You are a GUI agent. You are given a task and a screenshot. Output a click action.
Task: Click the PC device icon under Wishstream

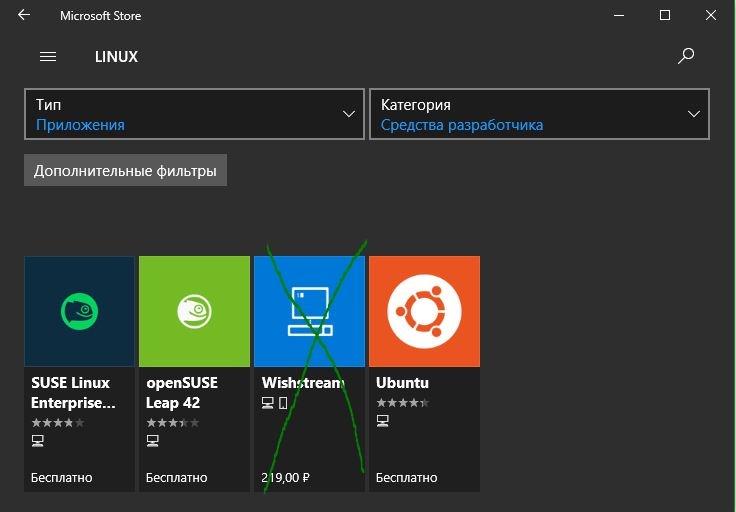[268, 403]
